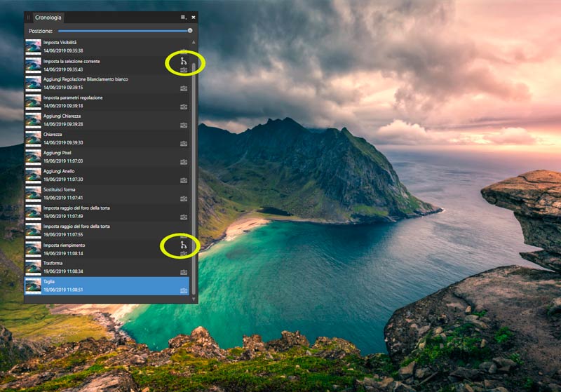Screen dimensions: 561x392
Task: Select the 'Trasforma' label
Action: pos(53,263)
